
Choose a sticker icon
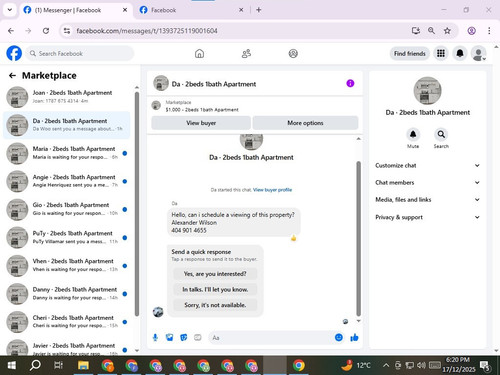(x=184, y=338)
